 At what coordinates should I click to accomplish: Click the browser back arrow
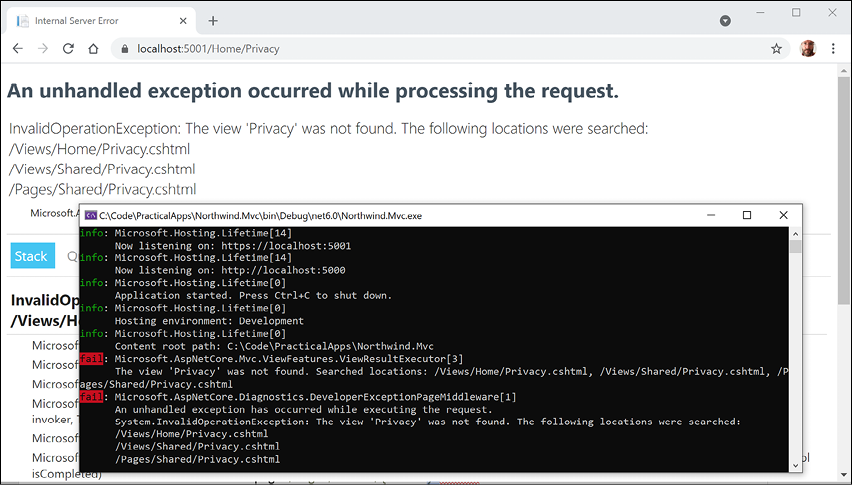coord(17,48)
